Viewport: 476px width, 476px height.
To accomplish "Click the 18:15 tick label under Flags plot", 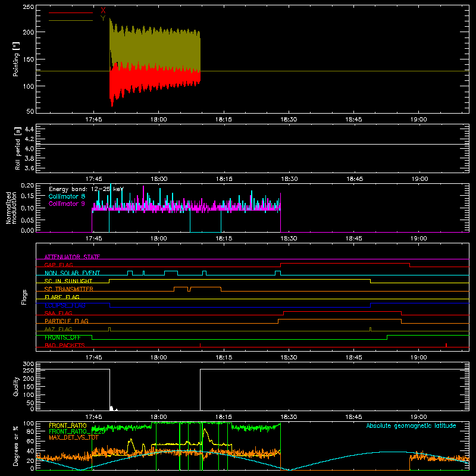I will pyautogui.click(x=224, y=358).
